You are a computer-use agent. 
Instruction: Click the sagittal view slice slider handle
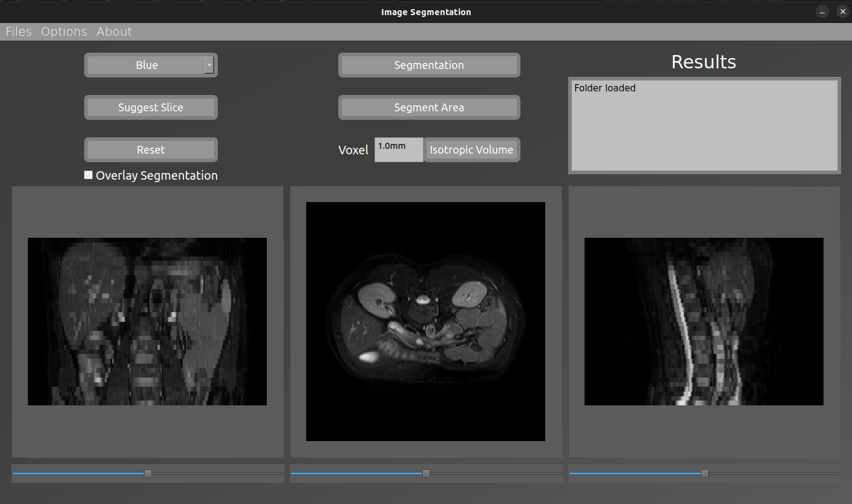click(704, 474)
